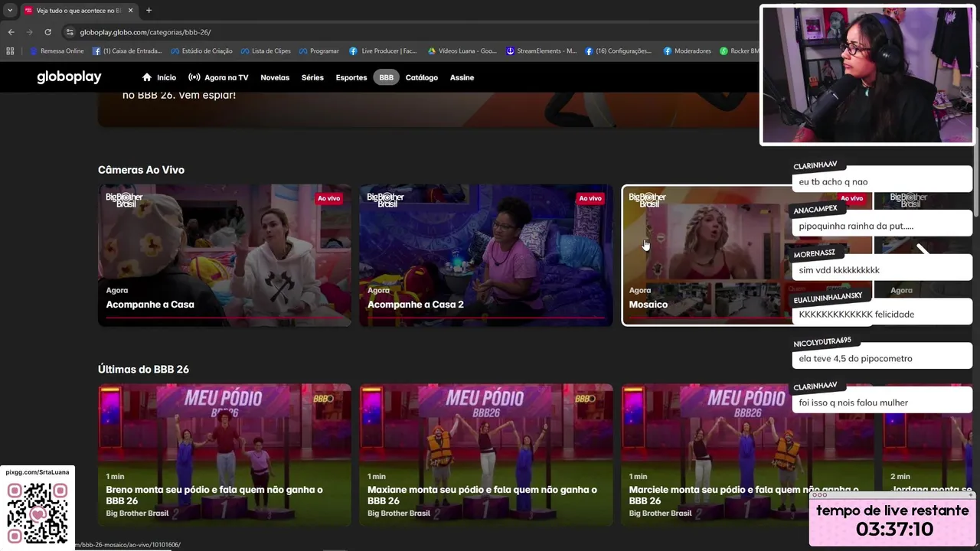Open Remessa Online bookmark

click(57, 51)
